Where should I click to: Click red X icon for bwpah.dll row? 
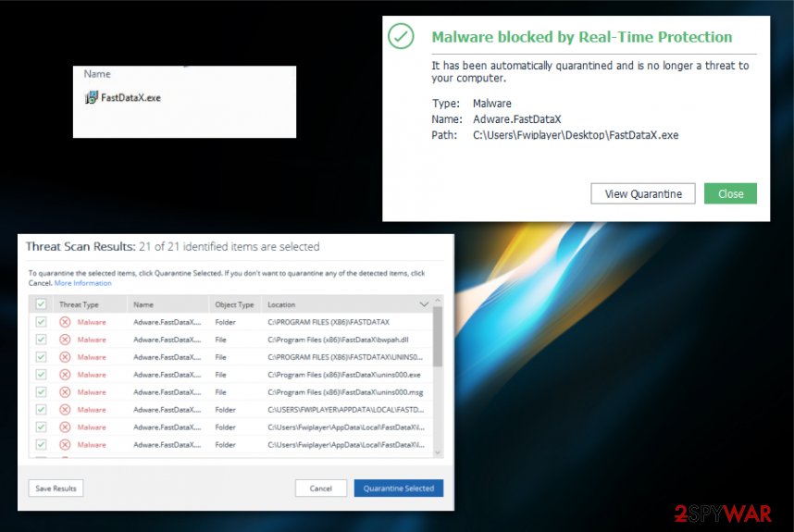click(x=65, y=340)
